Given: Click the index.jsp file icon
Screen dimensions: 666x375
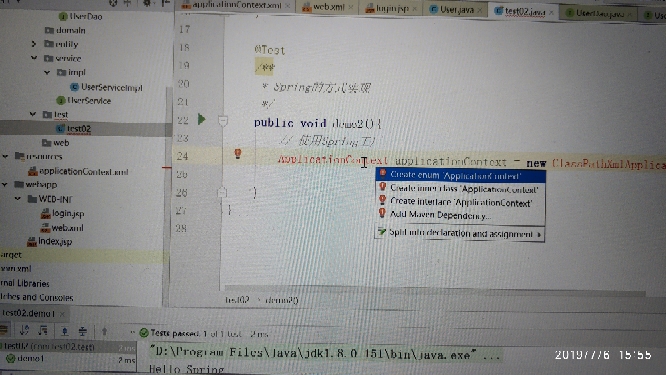Looking at the screenshot, I should (x=32, y=242).
